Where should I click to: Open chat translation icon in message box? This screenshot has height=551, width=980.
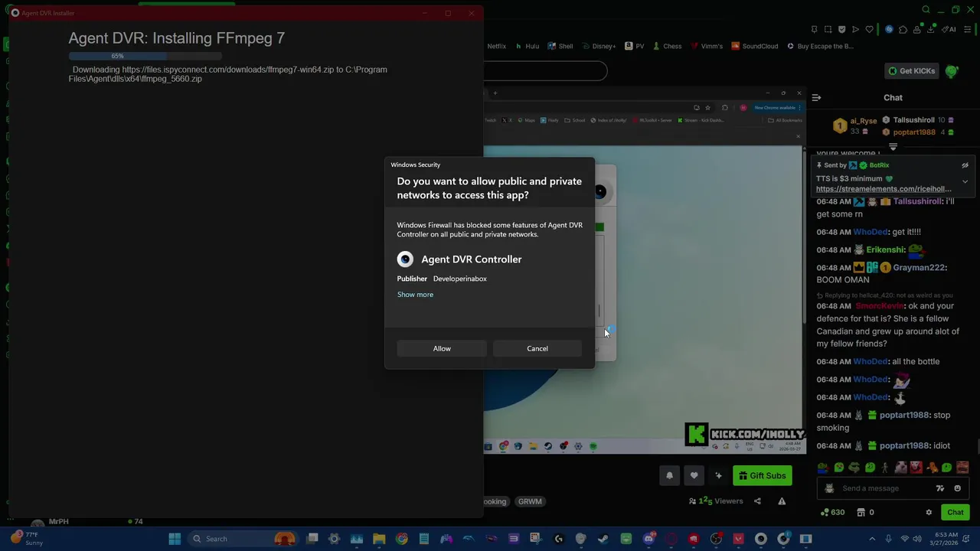click(939, 488)
